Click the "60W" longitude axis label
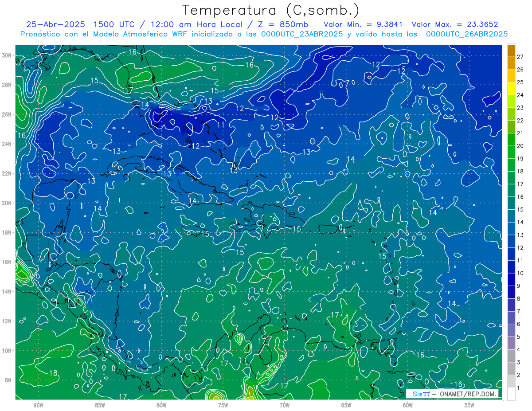The width and height of the screenshot is (532, 411). (x=408, y=406)
